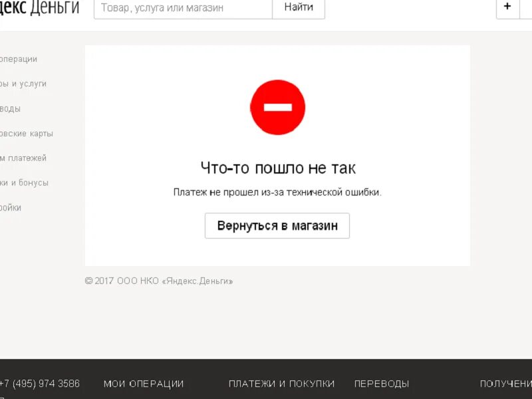This screenshot has height=399, width=532.
Task: Click the 'Платеж не прошел' error message
Action: pos(277,192)
